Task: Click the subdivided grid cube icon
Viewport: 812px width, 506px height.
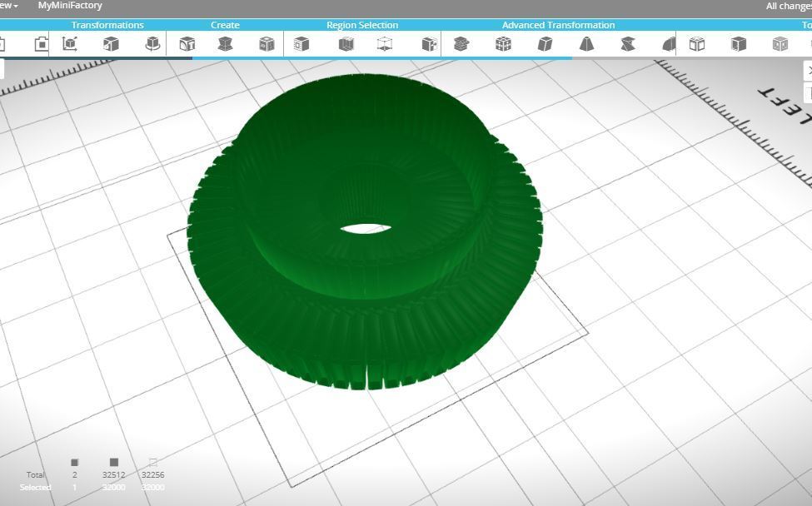Action: (503, 44)
